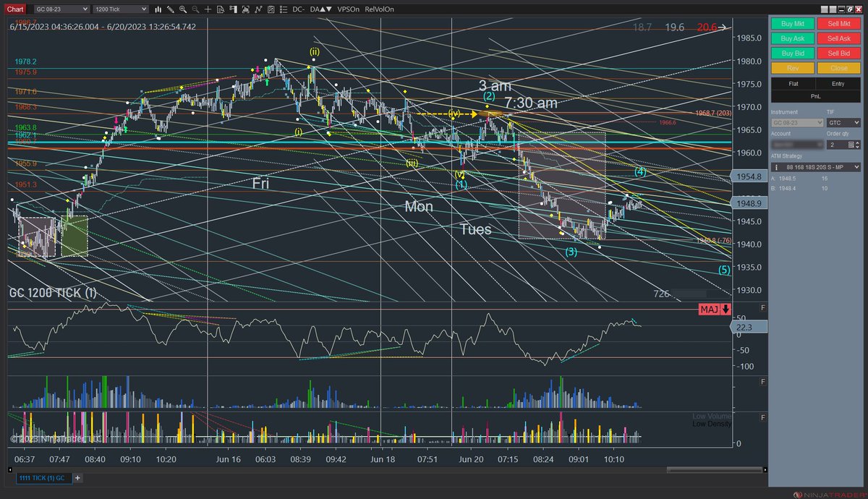Click the Chart title menu label

pos(15,9)
